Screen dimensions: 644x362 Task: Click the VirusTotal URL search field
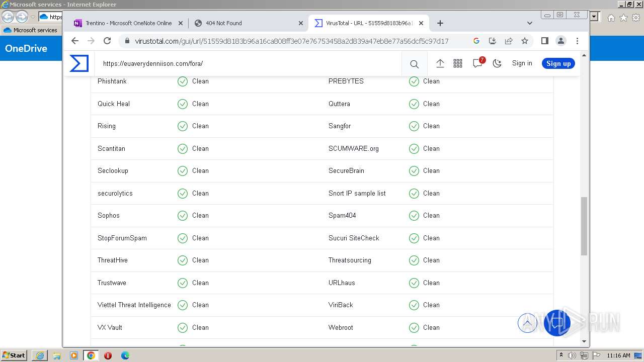249,64
